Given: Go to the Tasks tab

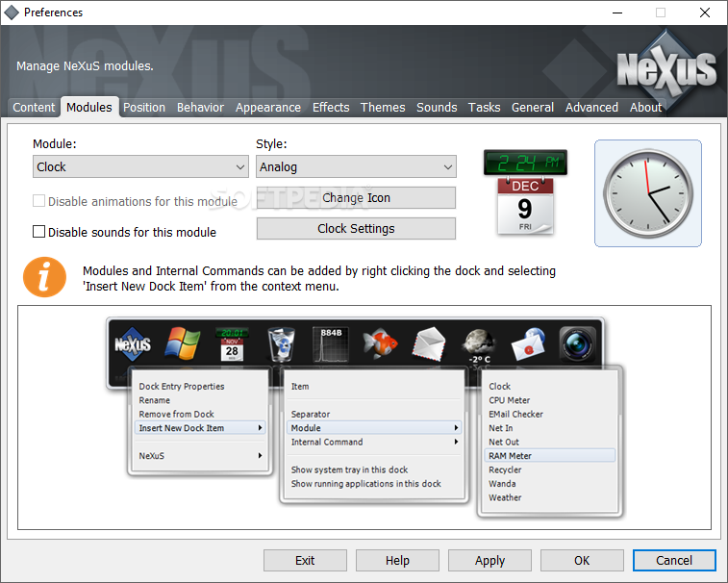Looking at the screenshot, I should [x=484, y=108].
